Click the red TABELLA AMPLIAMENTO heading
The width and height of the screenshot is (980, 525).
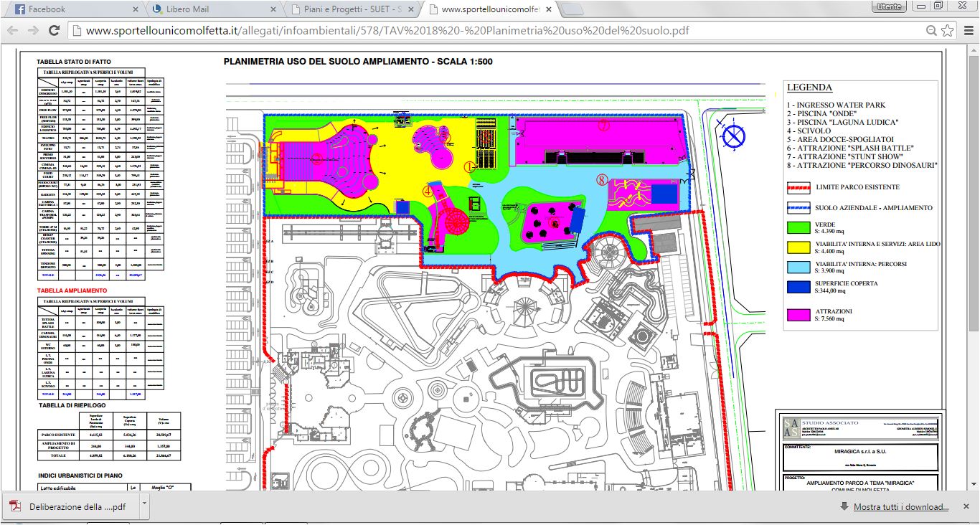click(x=72, y=290)
